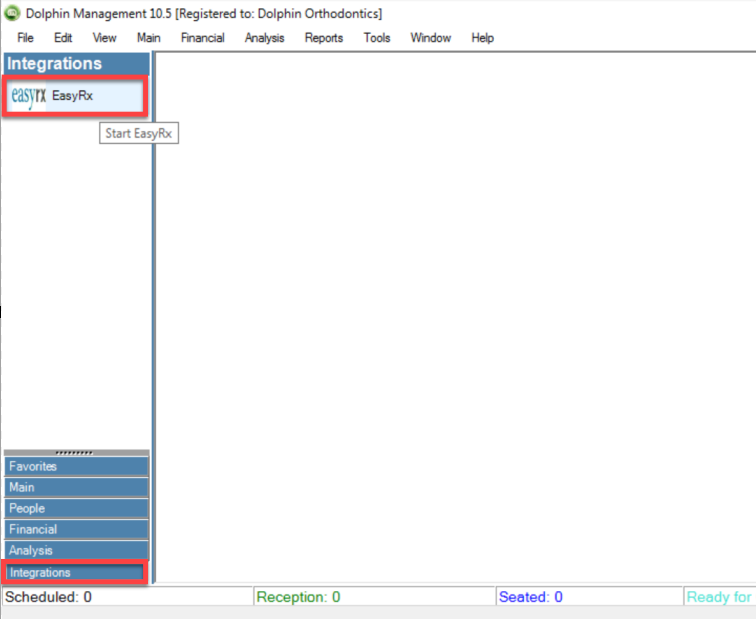Switch to the People sidebar section
756x619 pixels.
pos(76,508)
